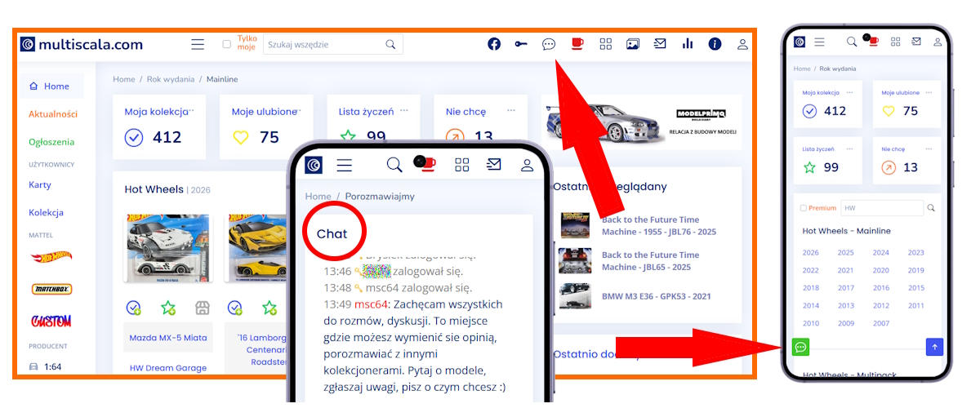Screen dimensions: 980x408
Task: Open Aktualności in the sidebar
Action: pos(53,114)
